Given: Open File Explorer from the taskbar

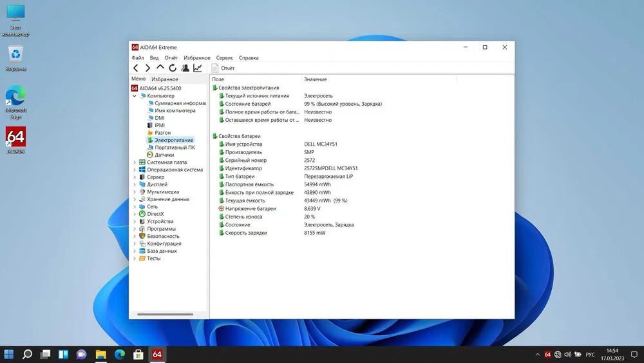Looking at the screenshot, I should 100,355.
